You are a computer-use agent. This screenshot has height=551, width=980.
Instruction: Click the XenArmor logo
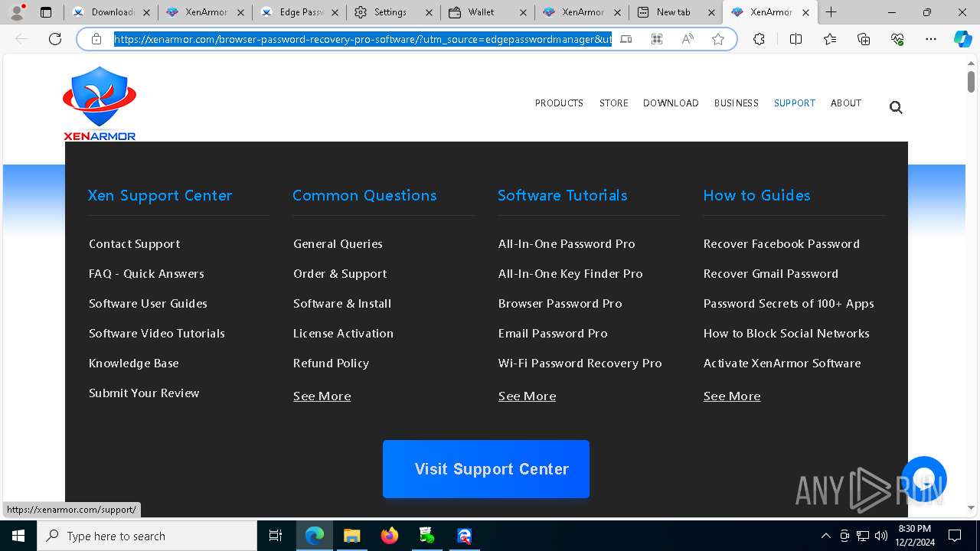coord(100,103)
